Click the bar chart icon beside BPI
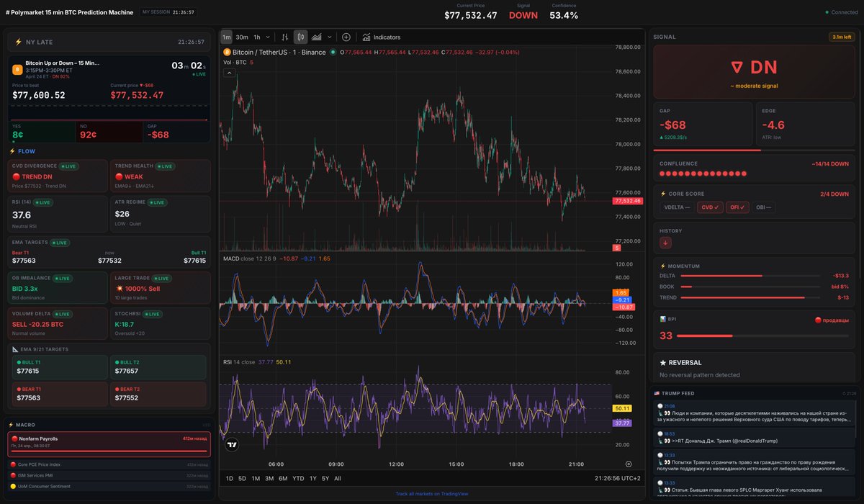This screenshot has height=504, width=864. tap(663, 318)
